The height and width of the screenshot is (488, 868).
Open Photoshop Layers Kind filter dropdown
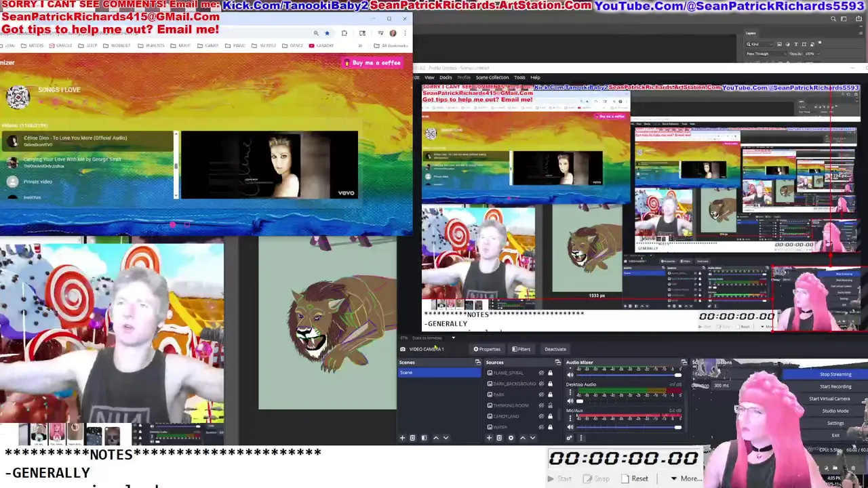pyautogui.click(x=759, y=44)
